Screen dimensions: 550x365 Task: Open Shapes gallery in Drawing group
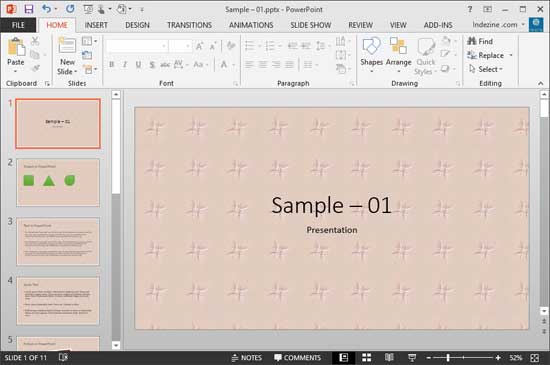tap(371, 55)
